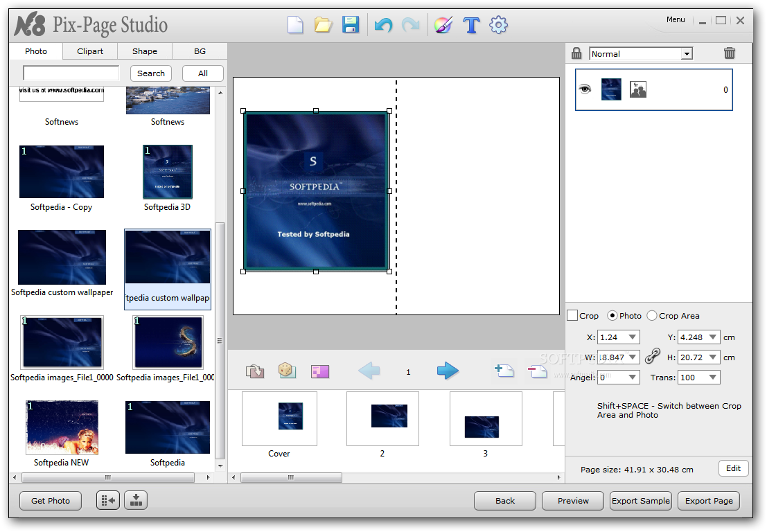The width and height of the screenshot is (767, 532).
Task: Save project using the floppy disk icon
Action: [351, 24]
